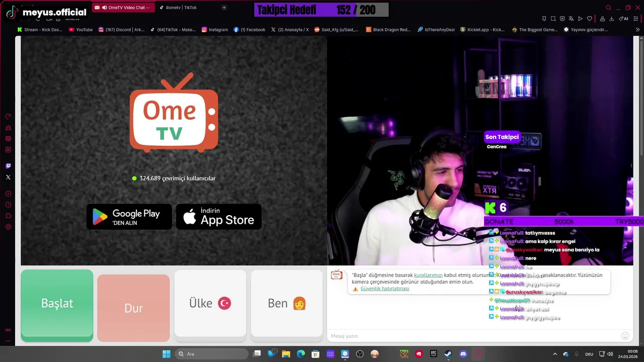Open the browser profile icon
The height and width of the screenshot is (362, 644).
click(603, 19)
